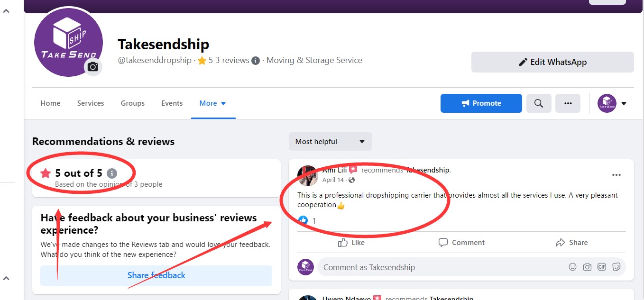Click the Share feedback button
Screen dimensions: 644x300
pos(156,275)
